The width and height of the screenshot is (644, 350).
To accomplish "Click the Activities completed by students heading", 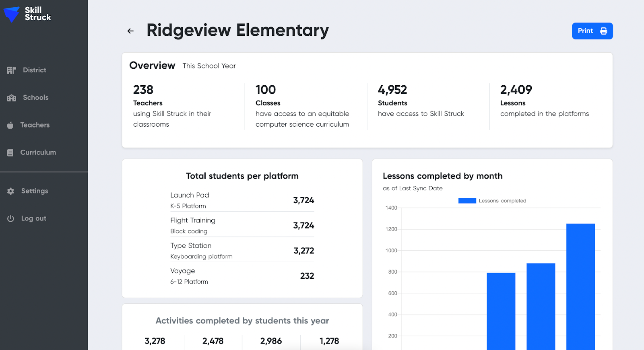I will (x=242, y=321).
